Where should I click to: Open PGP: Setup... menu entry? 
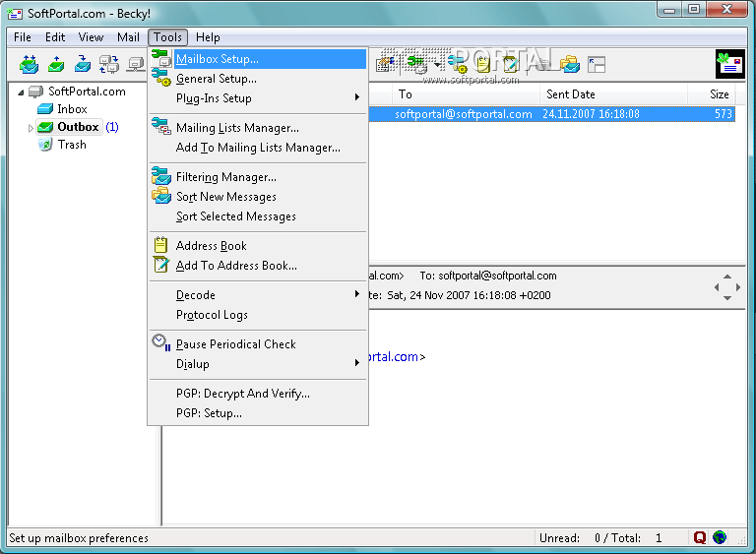258,413
